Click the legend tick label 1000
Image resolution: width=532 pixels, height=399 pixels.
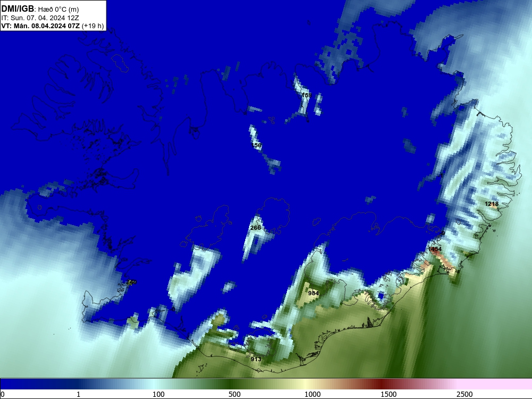312,394
